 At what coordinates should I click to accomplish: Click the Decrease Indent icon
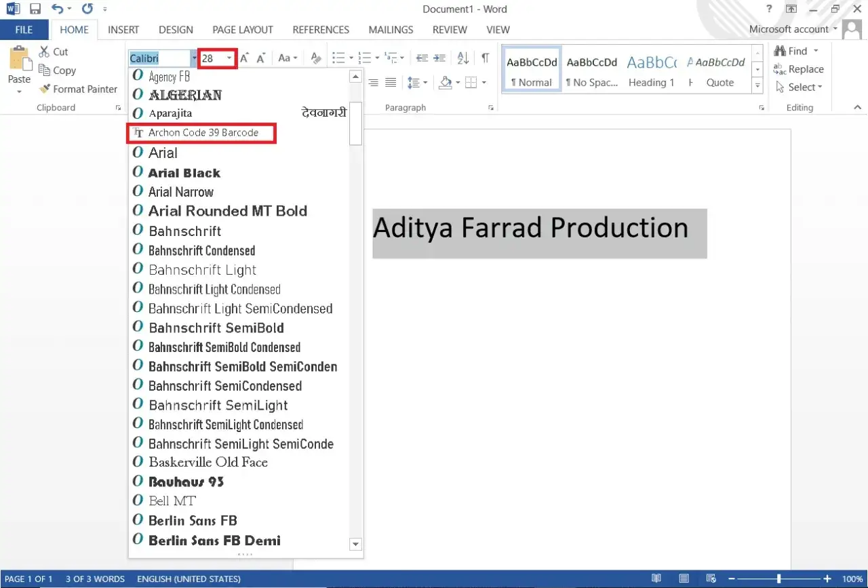[422, 58]
